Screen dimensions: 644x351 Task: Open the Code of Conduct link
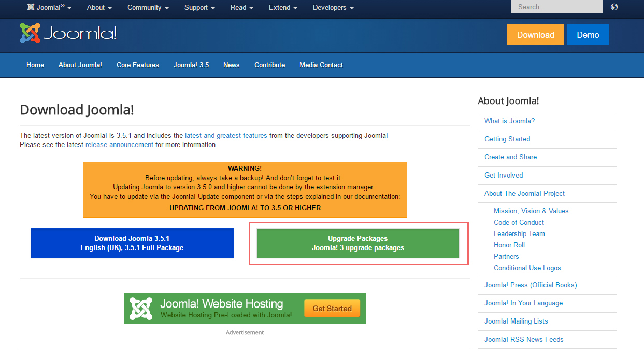(519, 222)
